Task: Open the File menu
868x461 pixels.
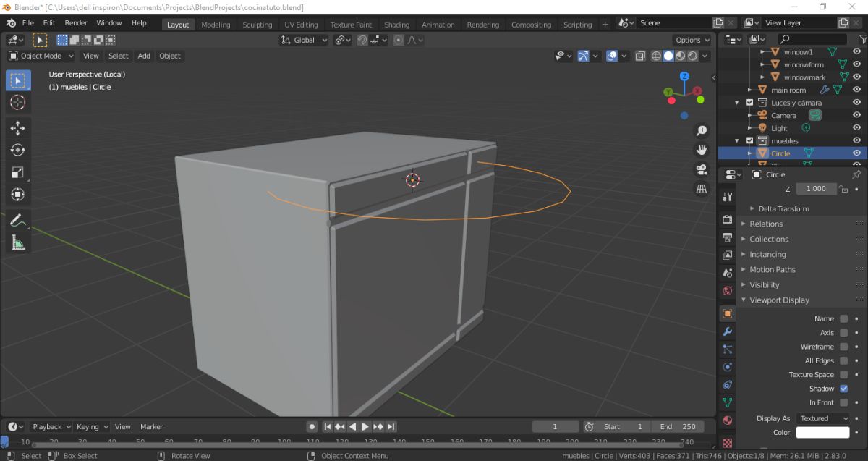Action: coord(28,23)
